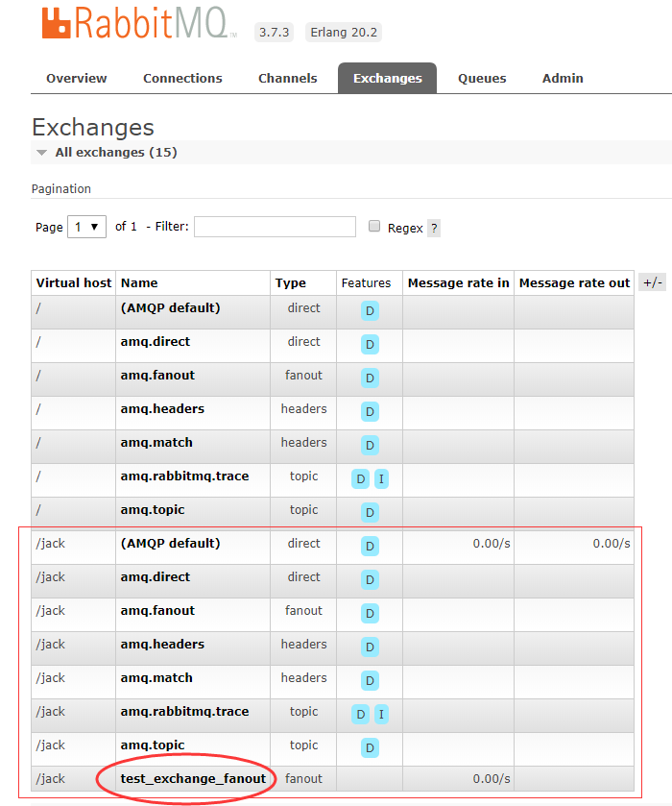
Task: Switch to the Connections tab
Action: pyautogui.click(x=182, y=78)
